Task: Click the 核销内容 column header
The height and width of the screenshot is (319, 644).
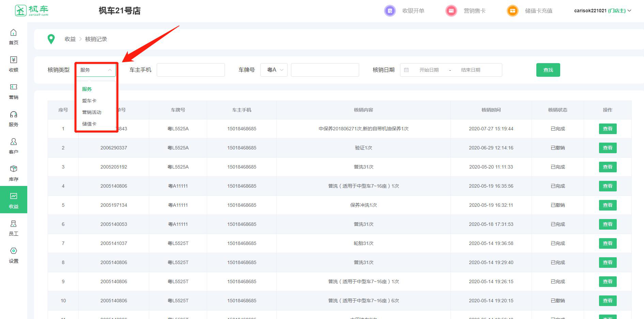Action: click(364, 110)
